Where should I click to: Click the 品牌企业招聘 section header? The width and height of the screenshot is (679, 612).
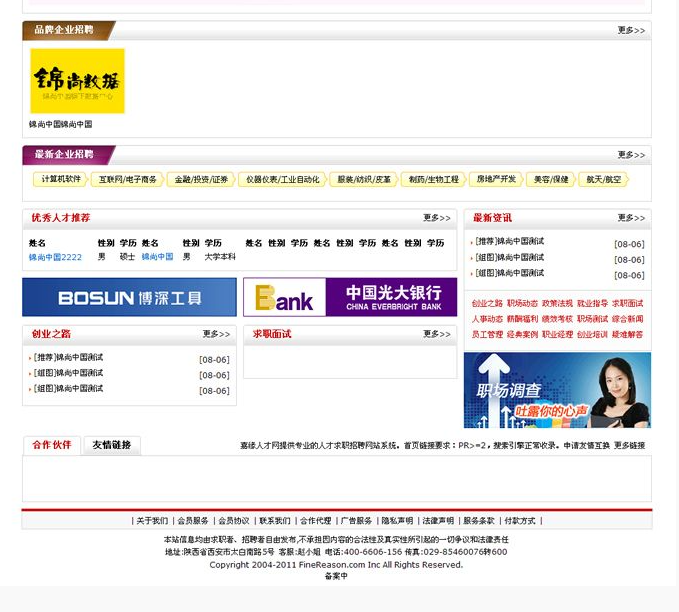[x=64, y=30]
